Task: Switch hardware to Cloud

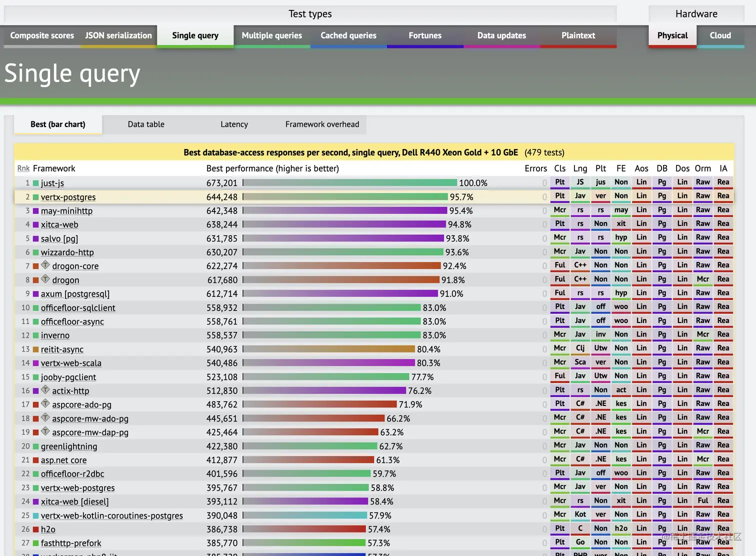Action: tap(720, 35)
